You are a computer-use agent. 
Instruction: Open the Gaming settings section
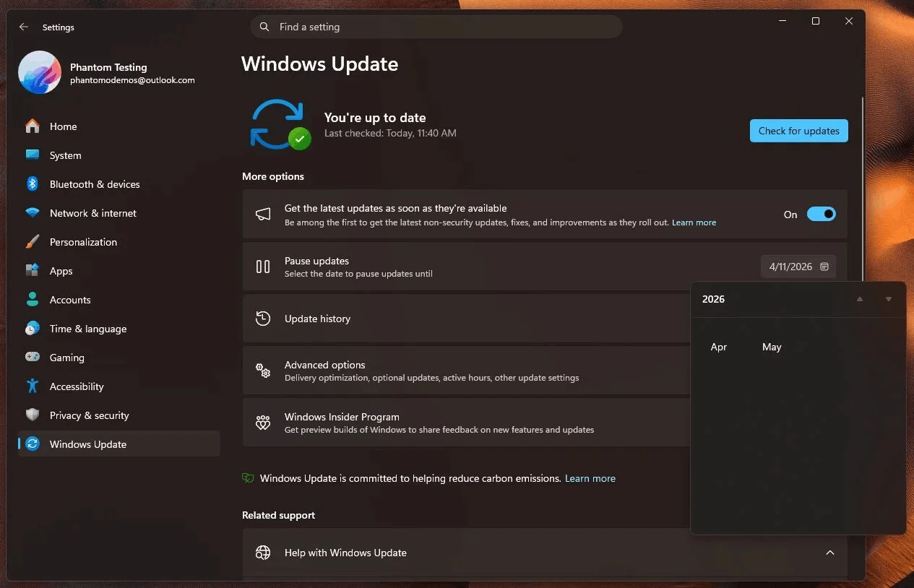66,358
